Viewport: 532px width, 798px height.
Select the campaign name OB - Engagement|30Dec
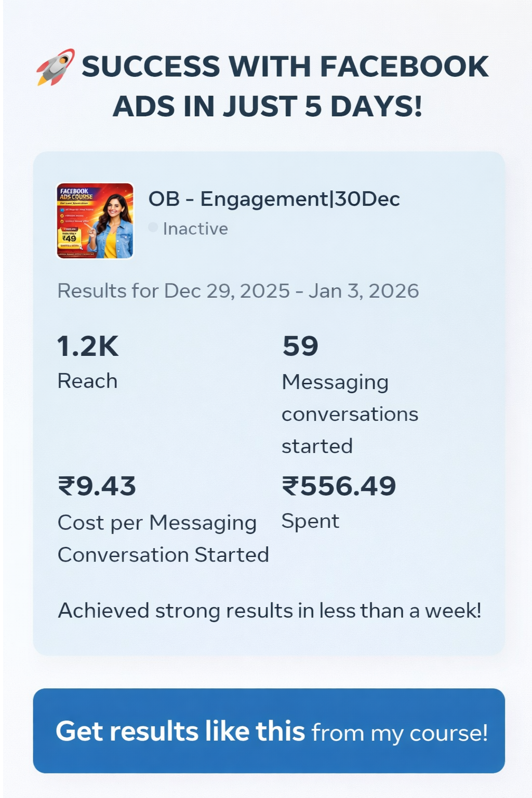(274, 199)
